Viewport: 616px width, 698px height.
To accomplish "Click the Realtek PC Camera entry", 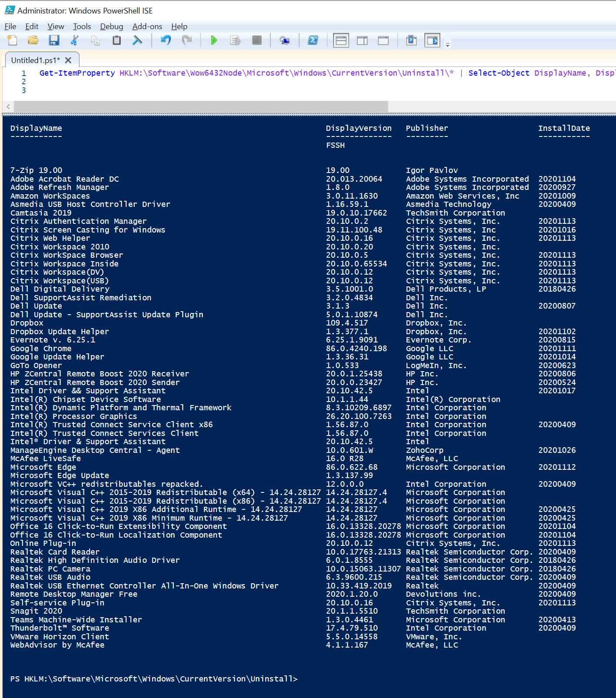I will coord(50,569).
